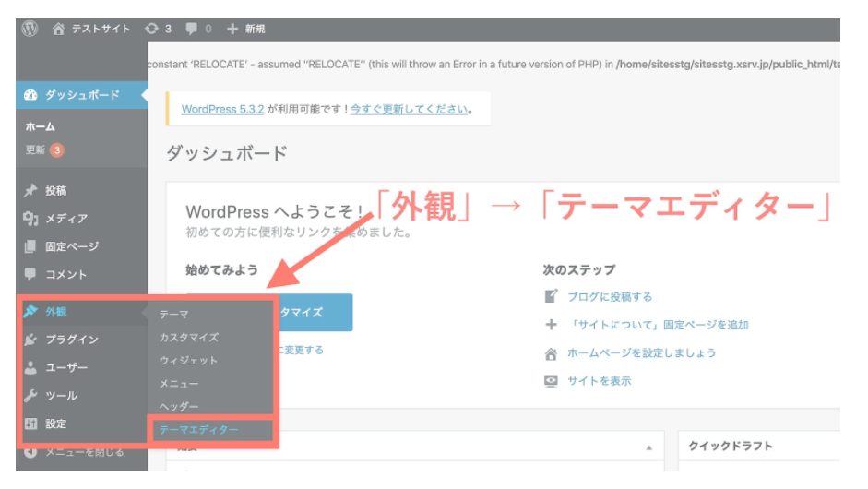The width and height of the screenshot is (868, 489).
Task: Click the 今すぐ更新してください link
Action: [x=409, y=109]
